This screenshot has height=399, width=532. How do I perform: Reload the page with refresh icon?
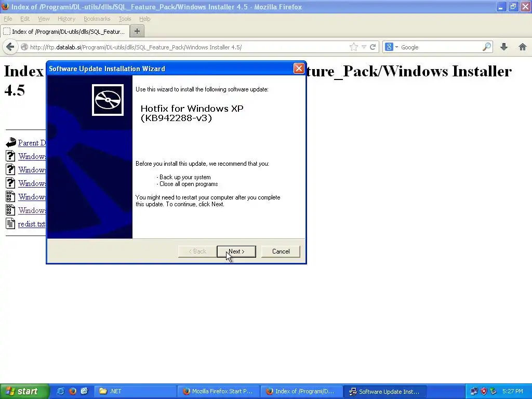coord(373,47)
